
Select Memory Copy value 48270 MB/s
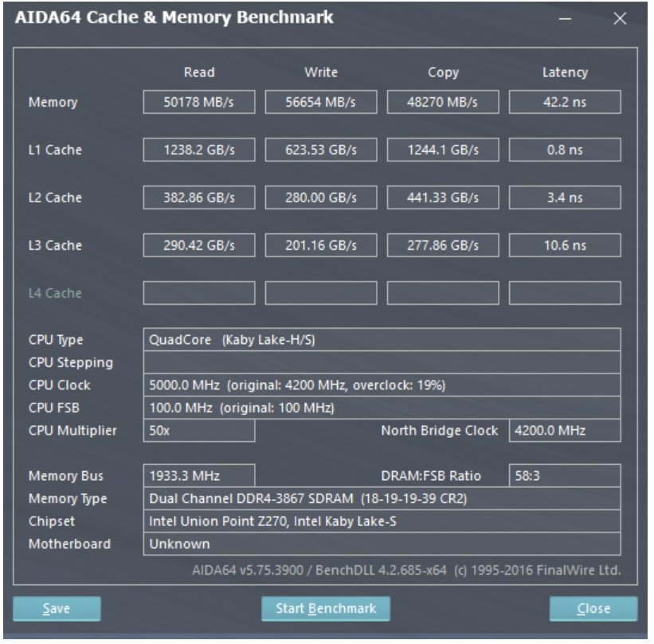443,102
